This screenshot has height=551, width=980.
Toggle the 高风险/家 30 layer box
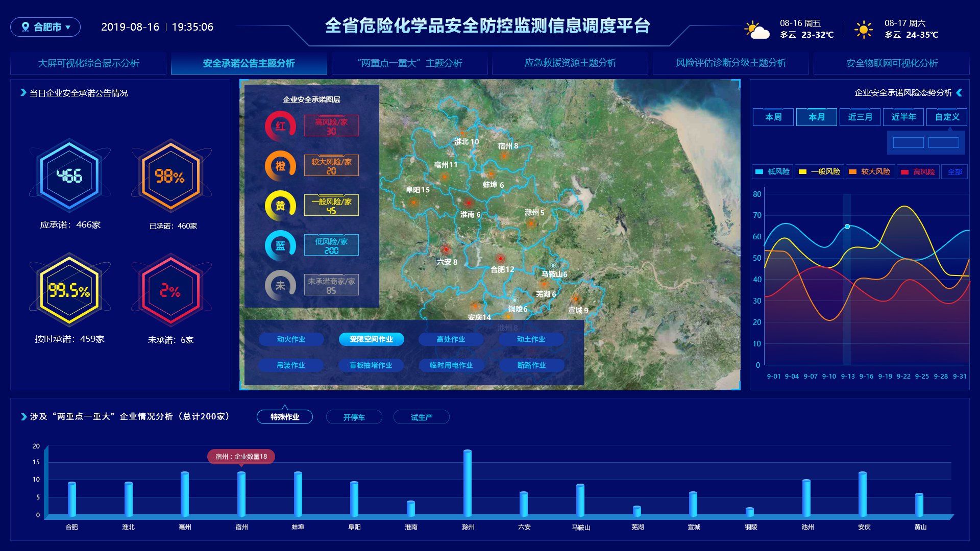click(x=331, y=126)
